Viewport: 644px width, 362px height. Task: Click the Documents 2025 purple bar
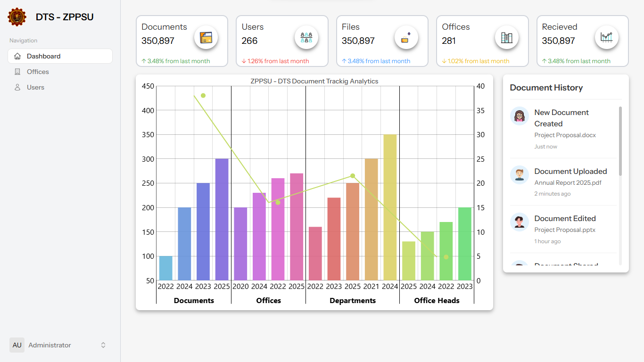coord(222,219)
